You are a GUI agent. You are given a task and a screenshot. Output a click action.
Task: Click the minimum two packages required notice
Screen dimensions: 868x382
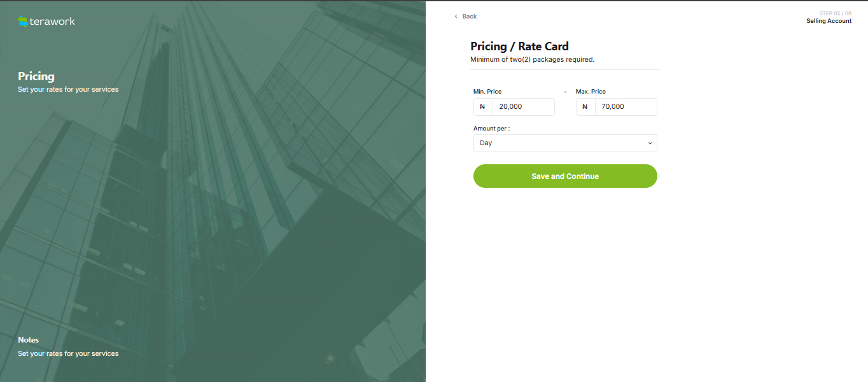pos(532,60)
